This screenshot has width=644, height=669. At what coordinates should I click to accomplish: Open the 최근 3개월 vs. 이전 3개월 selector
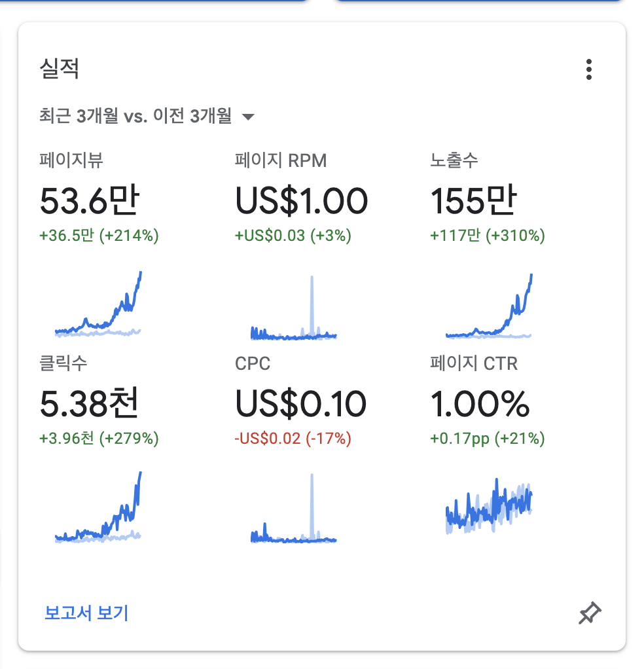[x=136, y=117]
